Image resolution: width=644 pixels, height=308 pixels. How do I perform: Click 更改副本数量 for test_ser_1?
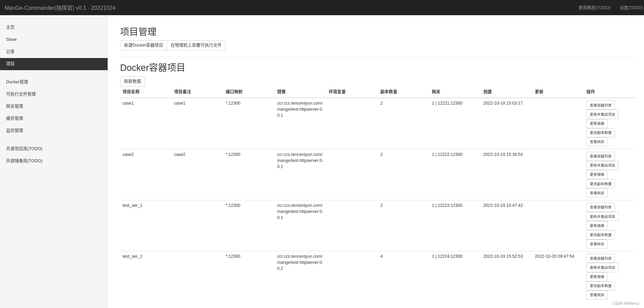click(600, 235)
